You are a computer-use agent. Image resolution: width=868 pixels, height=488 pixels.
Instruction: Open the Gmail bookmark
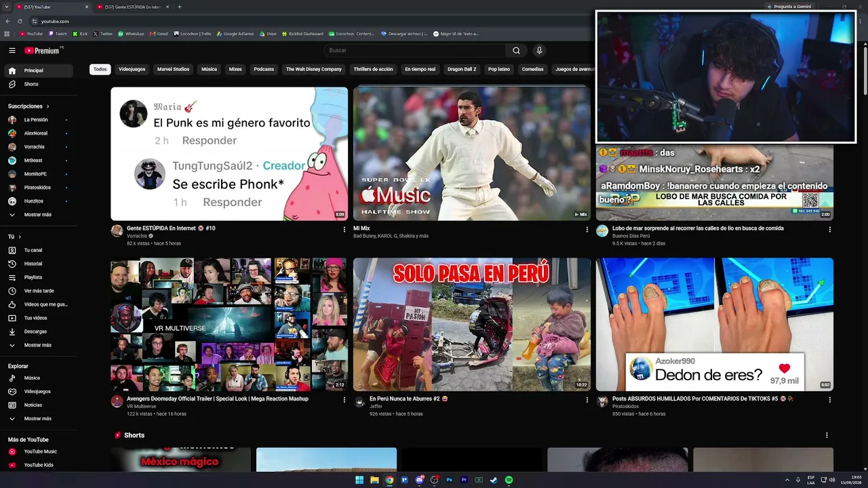click(x=159, y=34)
